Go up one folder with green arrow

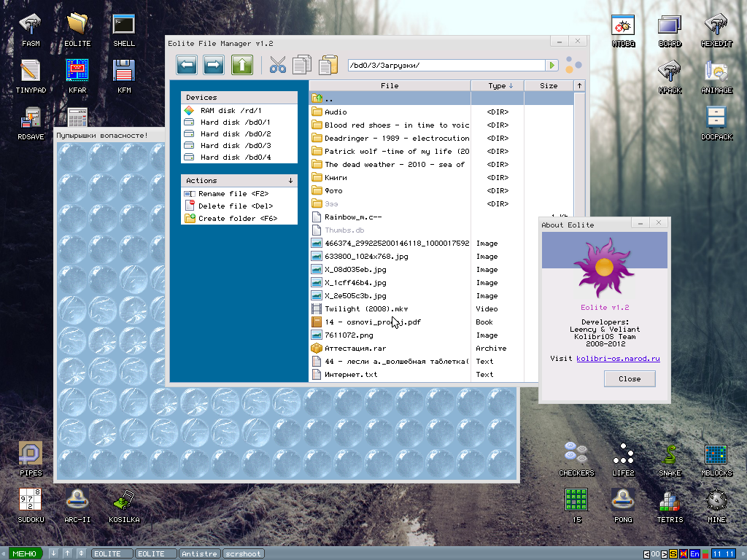pyautogui.click(x=242, y=66)
